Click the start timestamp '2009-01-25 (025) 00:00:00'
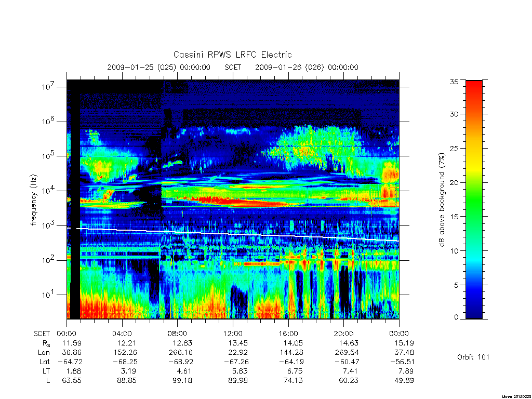This screenshot has width=532, height=399. coord(159,67)
